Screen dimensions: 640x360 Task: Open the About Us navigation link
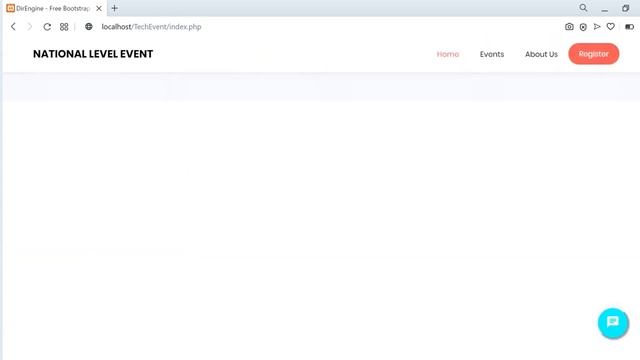(541, 54)
